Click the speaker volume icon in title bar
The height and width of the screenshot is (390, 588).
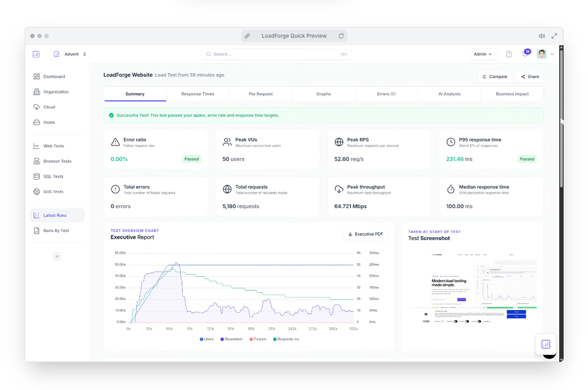click(541, 36)
